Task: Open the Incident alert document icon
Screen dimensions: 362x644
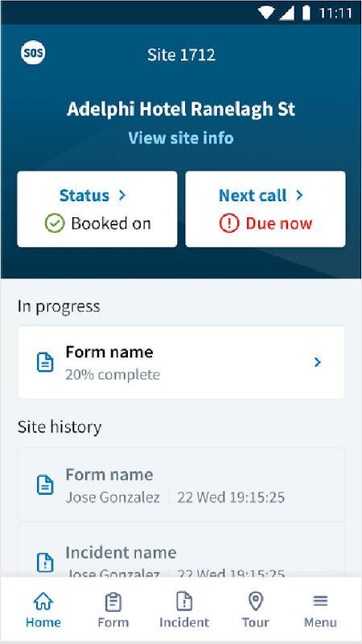Action: (x=184, y=601)
